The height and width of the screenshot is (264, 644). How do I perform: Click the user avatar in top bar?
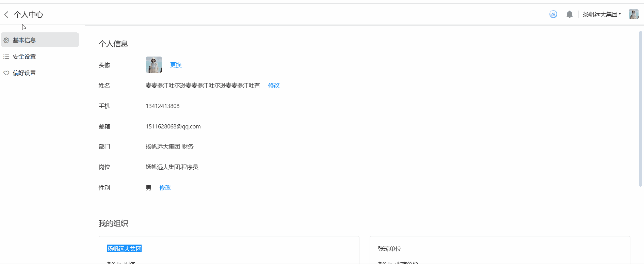633,14
